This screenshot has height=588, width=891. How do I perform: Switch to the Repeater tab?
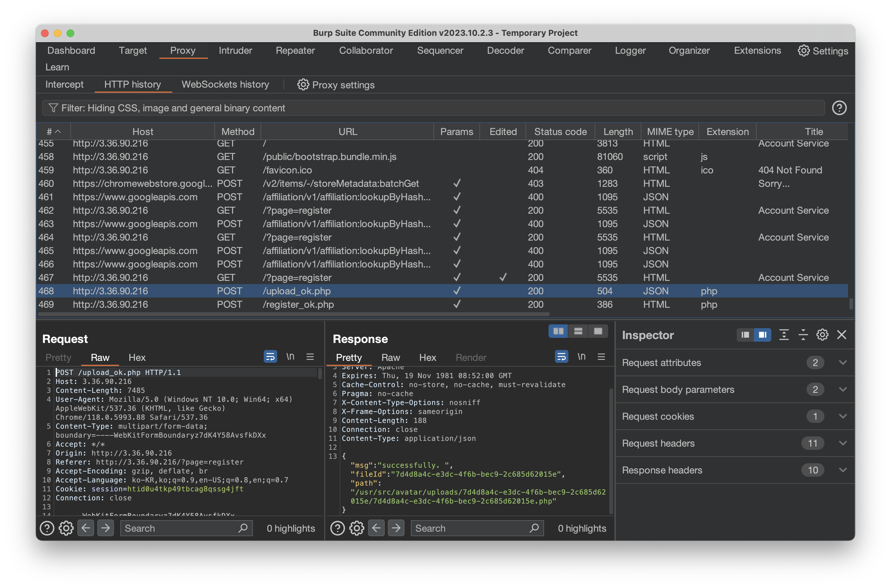pyautogui.click(x=295, y=51)
